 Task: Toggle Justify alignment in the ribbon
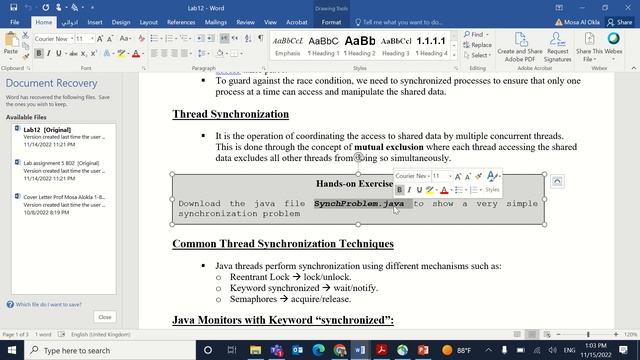(x=184, y=53)
